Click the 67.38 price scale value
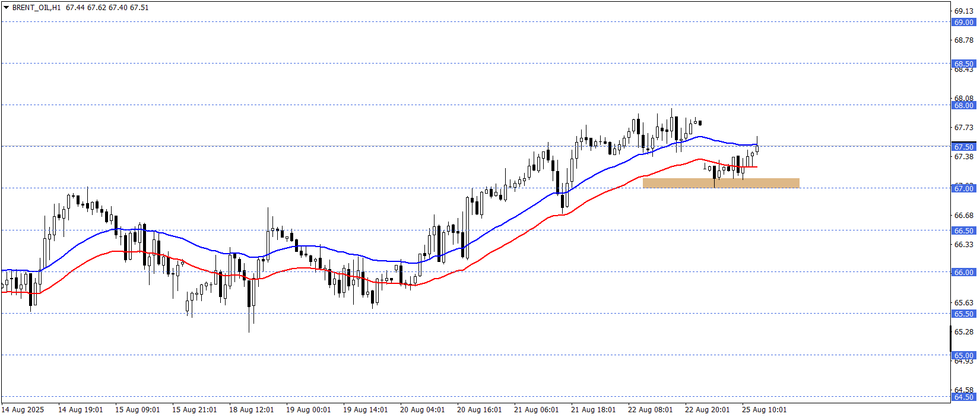This screenshot has height=417, width=980. tap(964, 156)
